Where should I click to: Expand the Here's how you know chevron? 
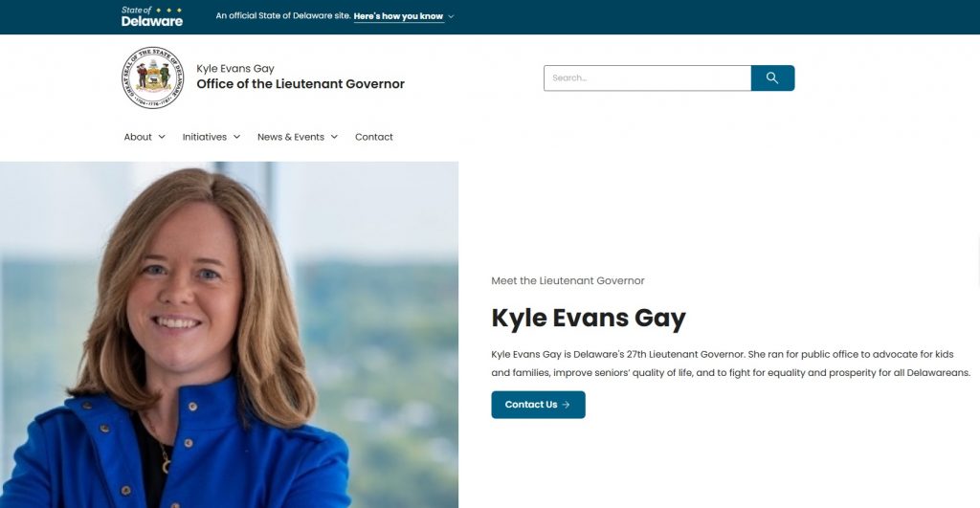(452, 16)
